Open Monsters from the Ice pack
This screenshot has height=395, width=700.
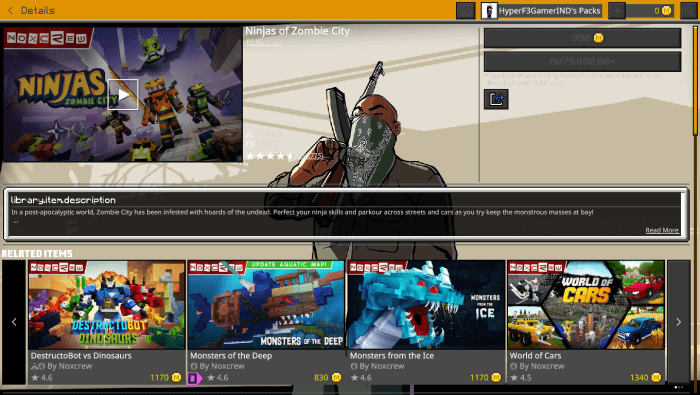click(x=426, y=322)
